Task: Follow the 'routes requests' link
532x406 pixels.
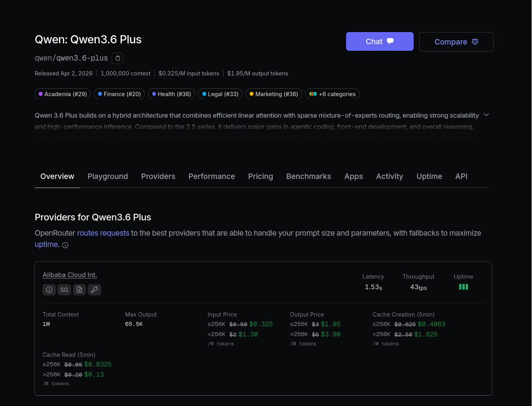Action: 103,233
